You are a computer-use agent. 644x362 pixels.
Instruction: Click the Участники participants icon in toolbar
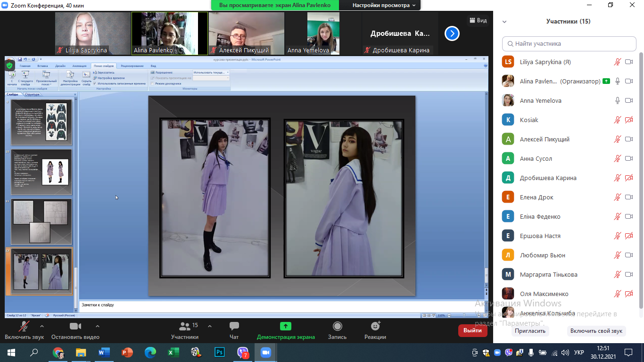(184, 326)
